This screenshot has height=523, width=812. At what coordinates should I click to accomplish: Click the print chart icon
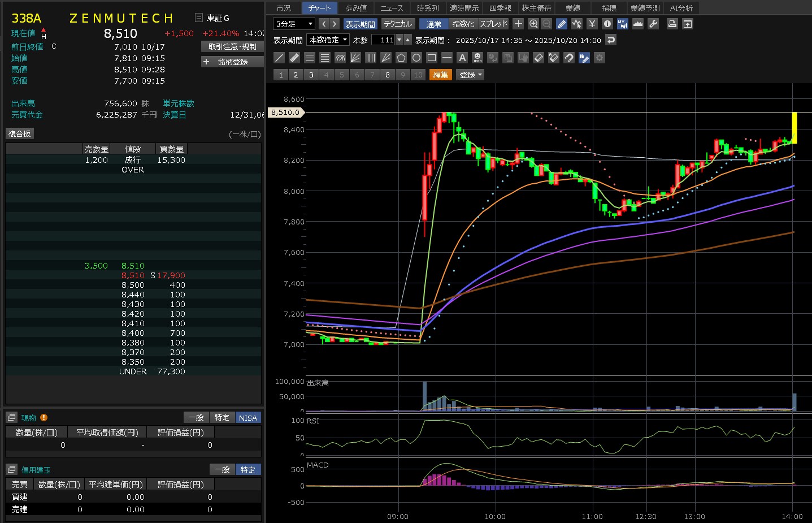coord(672,24)
